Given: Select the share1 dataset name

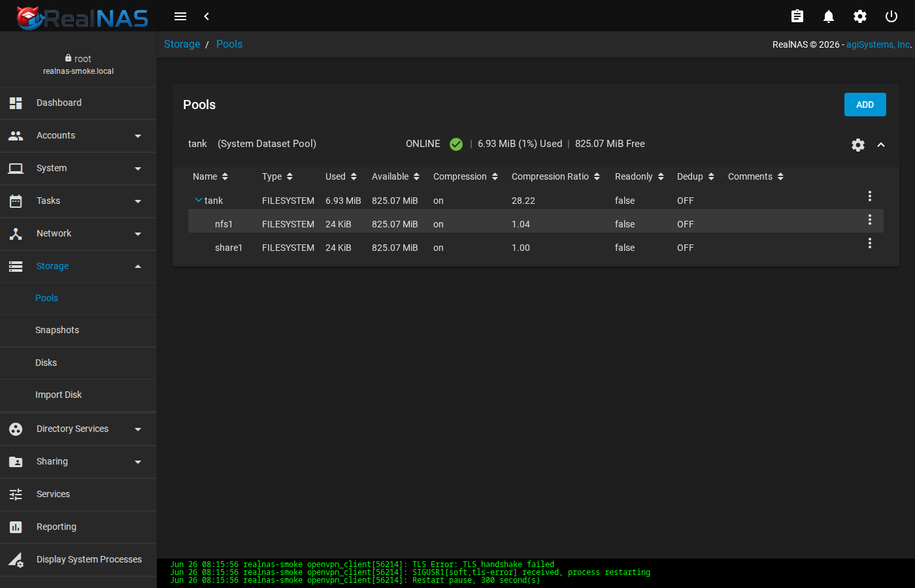Looking at the screenshot, I should coord(229,248).
